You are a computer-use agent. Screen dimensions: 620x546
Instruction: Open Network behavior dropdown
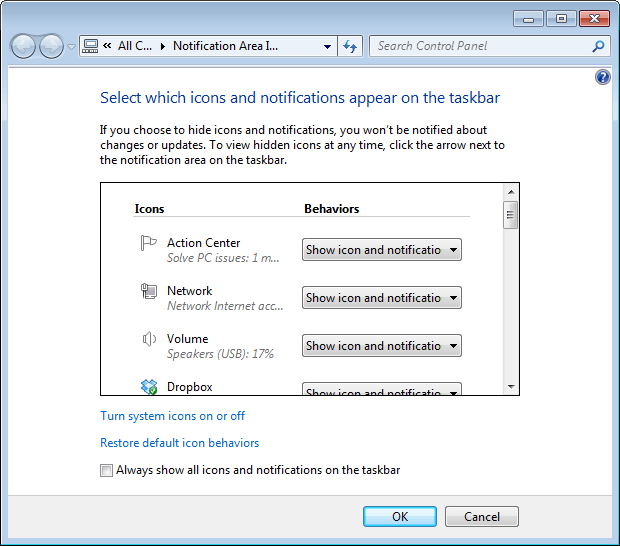tap(382, 298)
